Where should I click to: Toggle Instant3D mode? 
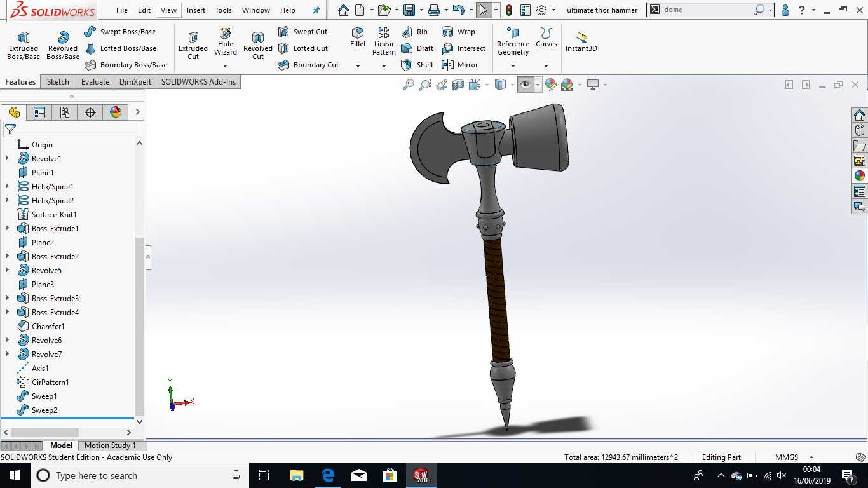tap(581, 42)
